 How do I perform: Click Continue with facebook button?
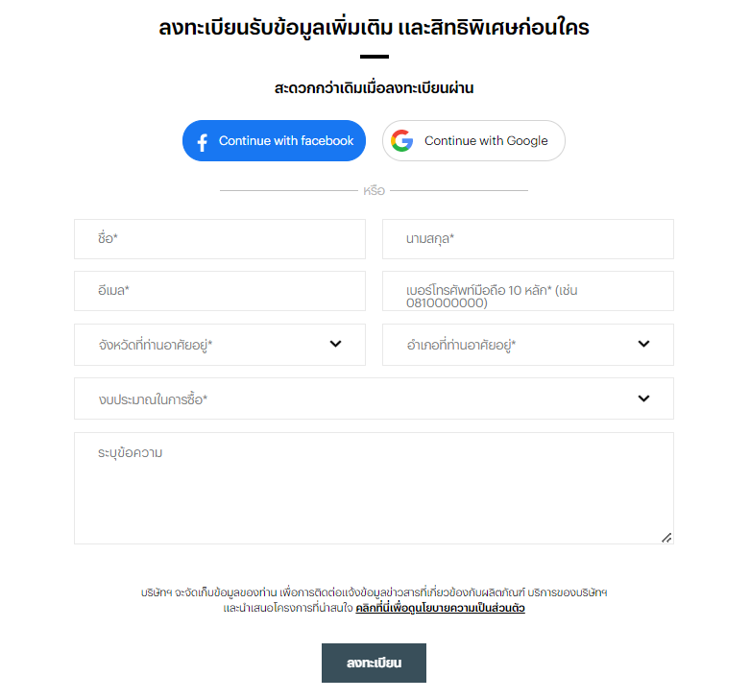tap(274, 140)
